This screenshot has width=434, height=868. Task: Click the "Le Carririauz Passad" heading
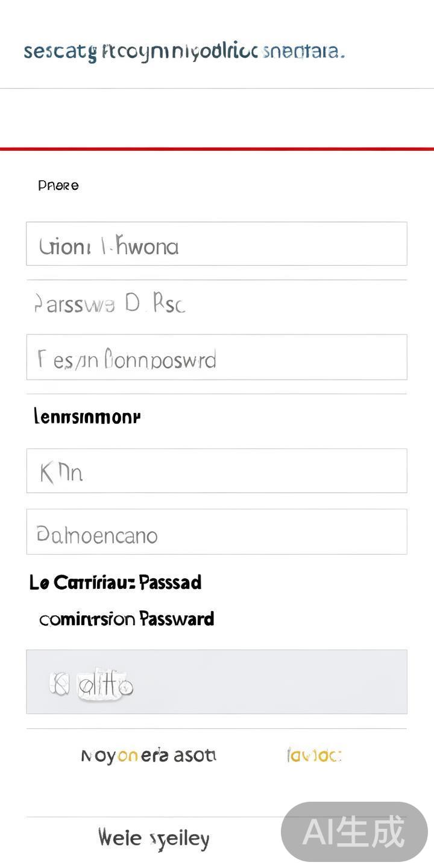tap(115, 582)
